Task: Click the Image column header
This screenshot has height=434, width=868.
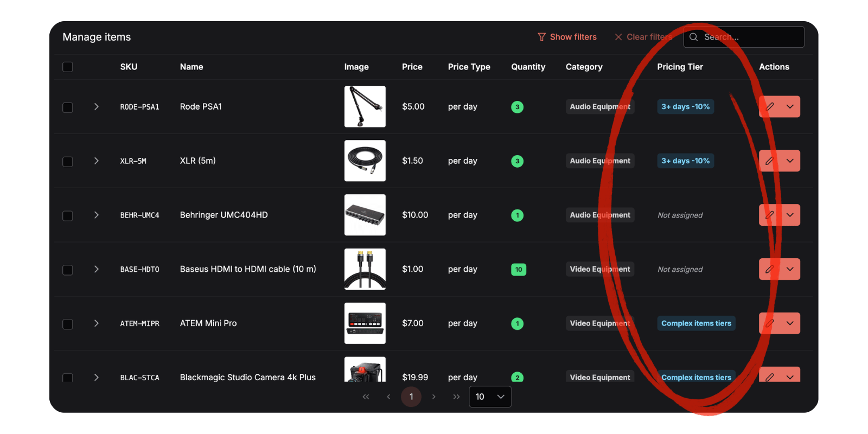Action: [x=356, y=67]
